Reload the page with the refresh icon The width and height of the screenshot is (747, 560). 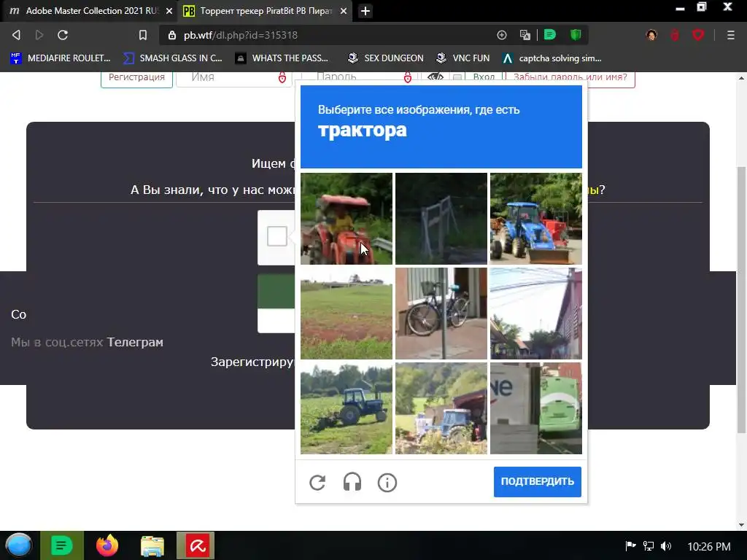(x=63, y=35)
